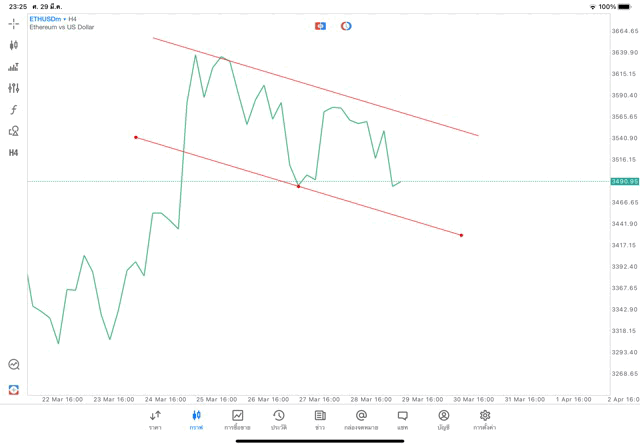This screenshot has width=640, height=447.
Task: Switch to the การซื้อขาย (Trade) tab
Action: 237,420
